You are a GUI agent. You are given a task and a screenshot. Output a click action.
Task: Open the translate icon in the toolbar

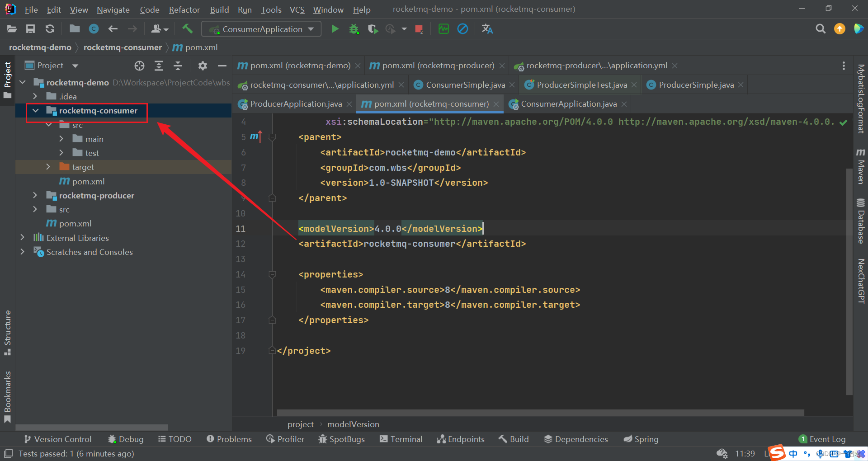pyautogui.click(x=487, y=29)
